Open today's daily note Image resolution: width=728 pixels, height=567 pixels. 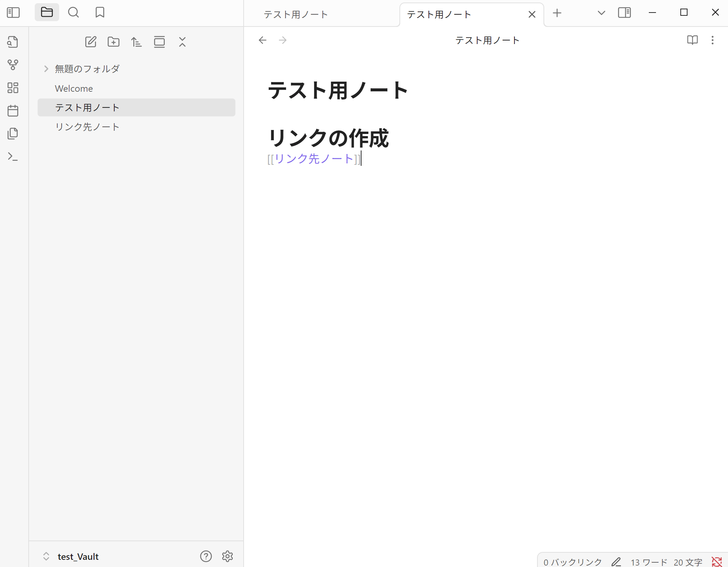pyautogui.click(x=13, y=111)
